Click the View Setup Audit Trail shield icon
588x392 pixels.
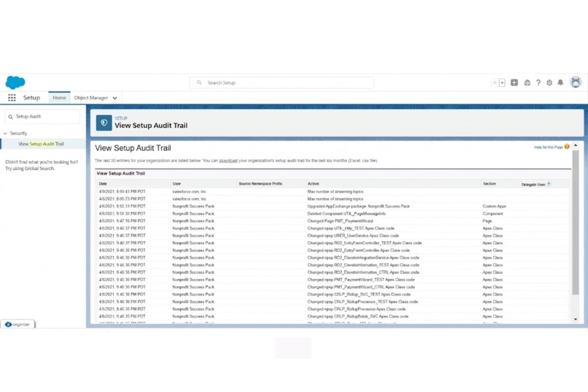tap(103, 123)
